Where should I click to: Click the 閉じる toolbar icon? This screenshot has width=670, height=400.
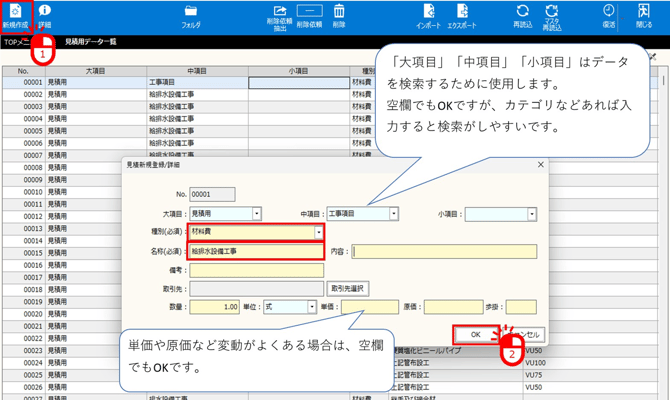click(644, 14)
